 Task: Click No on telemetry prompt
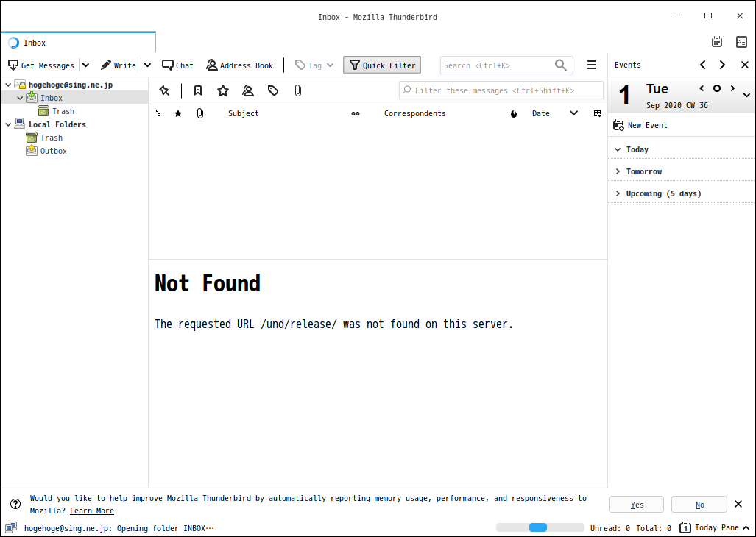tap(699, 504)
